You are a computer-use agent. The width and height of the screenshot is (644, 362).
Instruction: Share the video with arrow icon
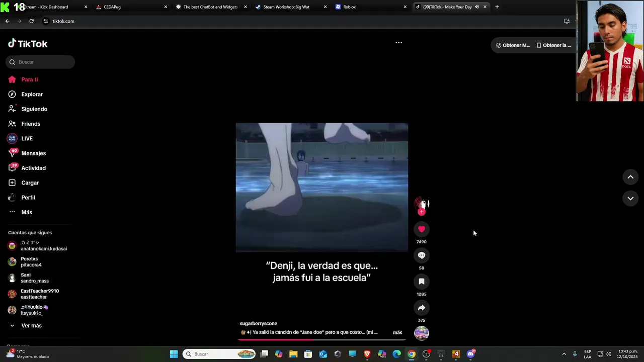[422, 308]
